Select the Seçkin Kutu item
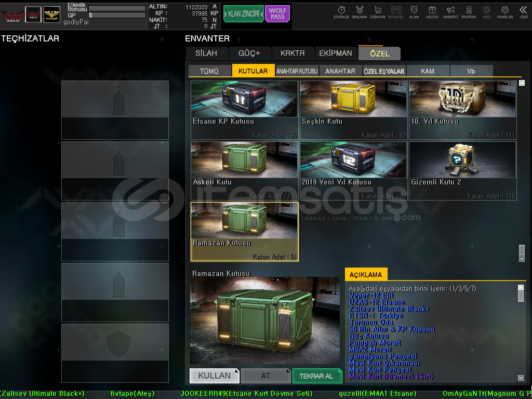532x399 pixels. [x=353, y=110]
